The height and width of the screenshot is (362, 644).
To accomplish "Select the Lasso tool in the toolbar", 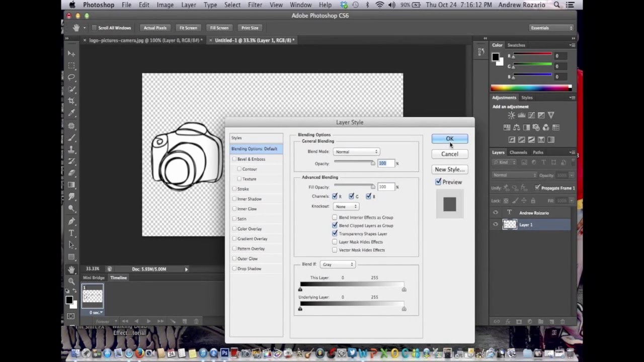I will pyautogui.click(x=71, y=77).
